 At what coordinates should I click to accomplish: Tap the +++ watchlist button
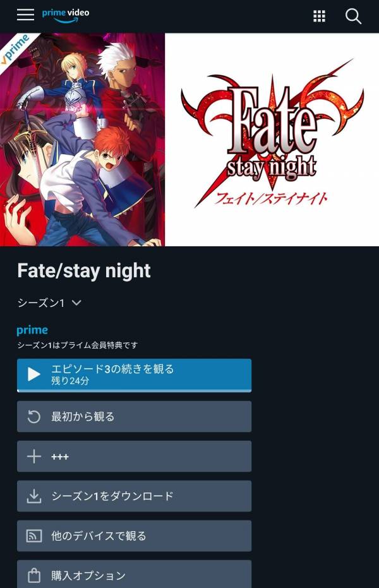pyautogui.click(x=134, y=457)
